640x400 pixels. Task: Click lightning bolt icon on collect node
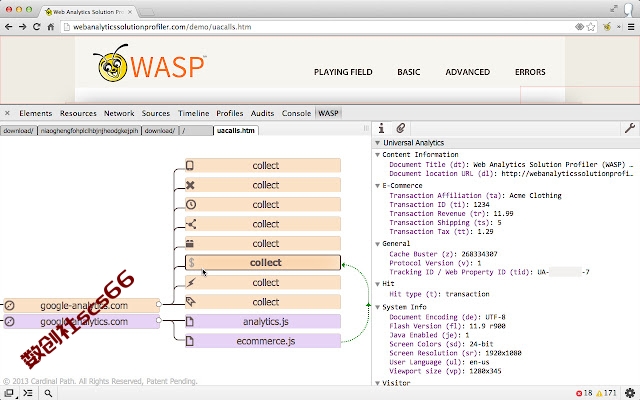point(191,282)
